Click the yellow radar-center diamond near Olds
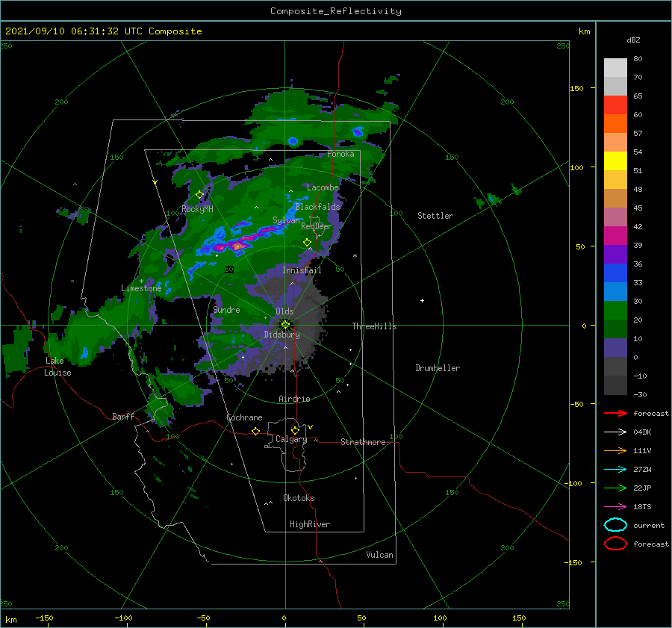The width and height of the screenshot is (672, 628). pos(285,325)
